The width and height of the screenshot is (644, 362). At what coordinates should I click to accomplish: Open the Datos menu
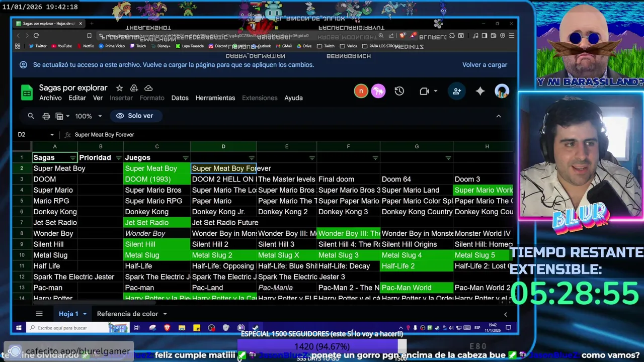(180, 98)
